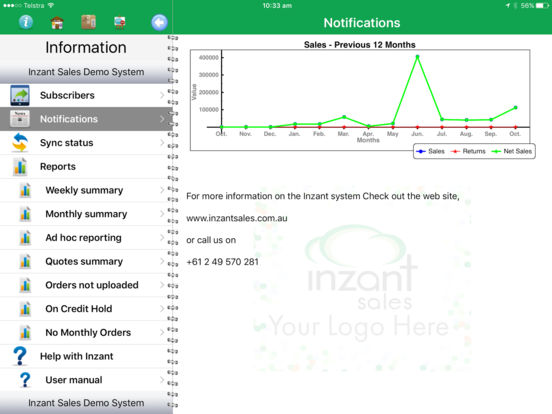
Task: Tap the Ad hoc reporting chart icon
Action: [25, 238]
